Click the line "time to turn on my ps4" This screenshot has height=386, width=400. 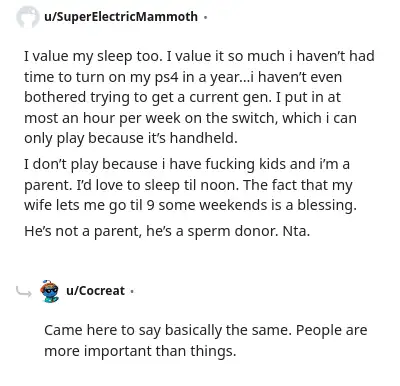[183, 77]
